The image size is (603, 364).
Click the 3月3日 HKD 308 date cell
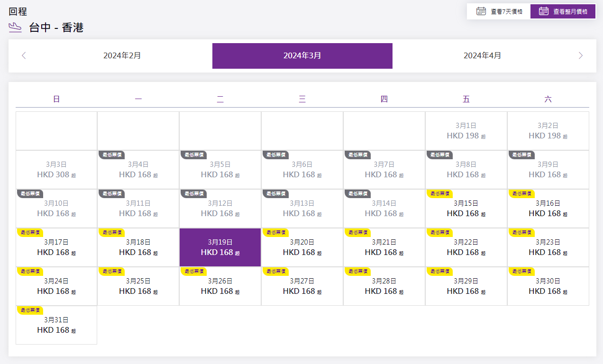coord(56,170)
